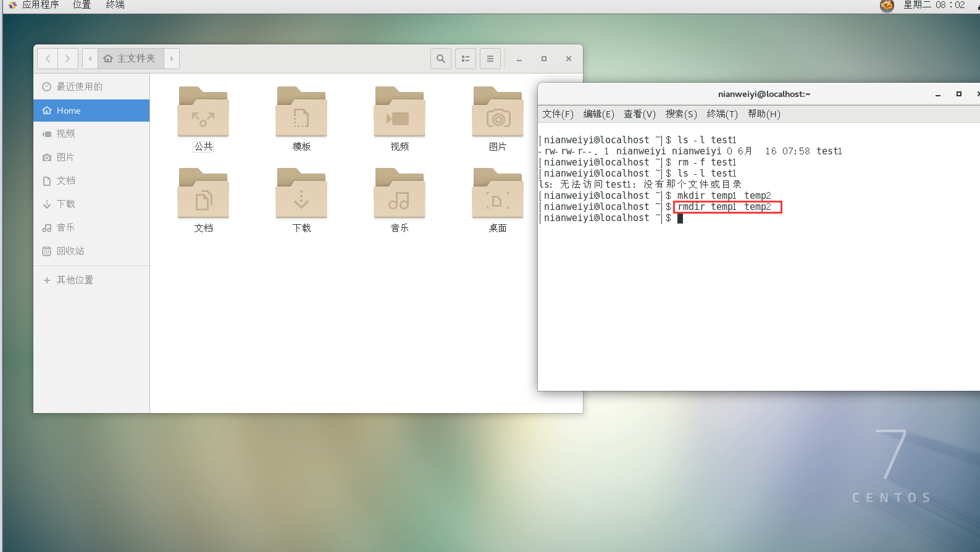Select Home in sidebar
Image resolution: width=980 pixels, height=552 pixels.
click(x=91, y=111)
